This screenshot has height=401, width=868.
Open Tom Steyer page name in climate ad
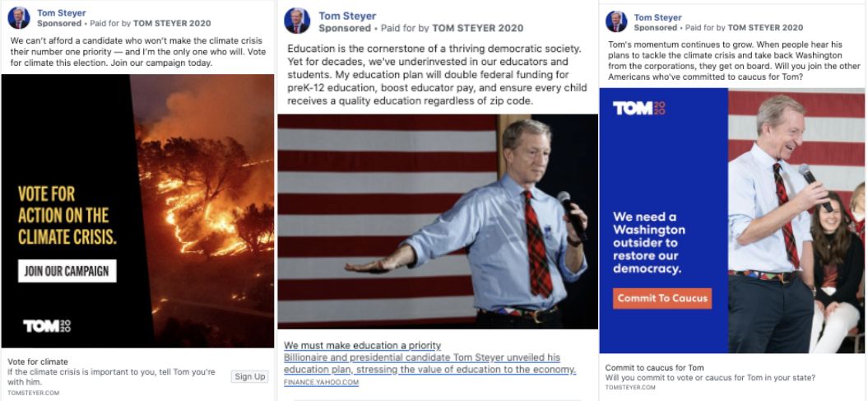click(x=62, y=12)
